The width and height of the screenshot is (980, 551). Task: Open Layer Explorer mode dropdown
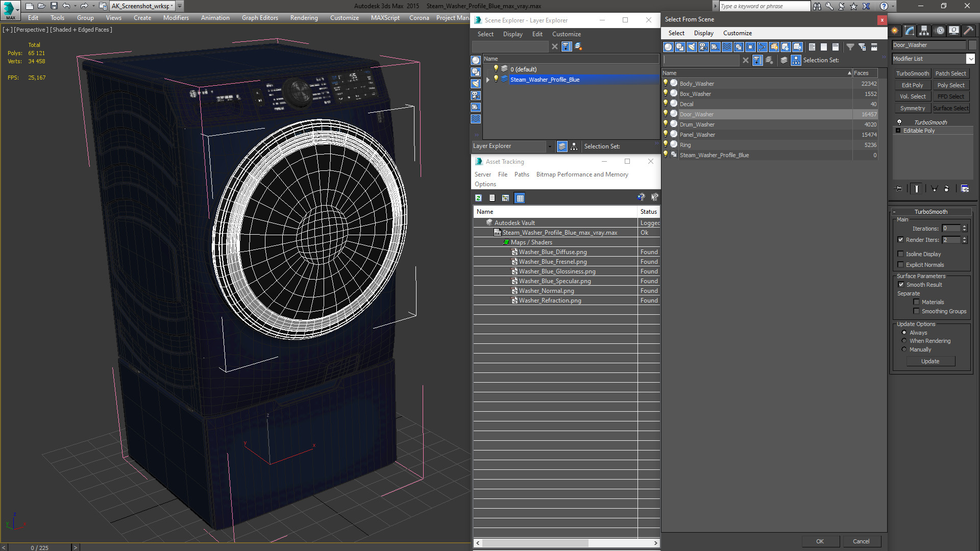(550, 146)
